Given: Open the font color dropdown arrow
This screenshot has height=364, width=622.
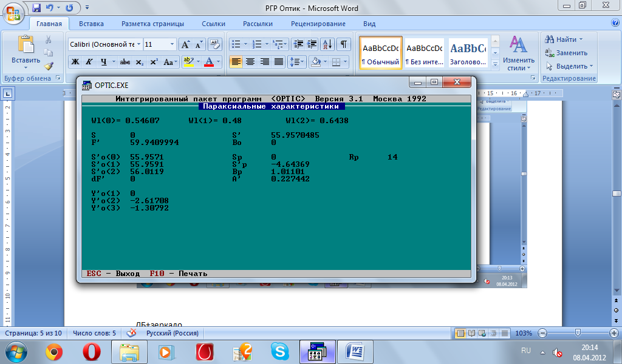Looking at the screenshot, I should [219, 62].
